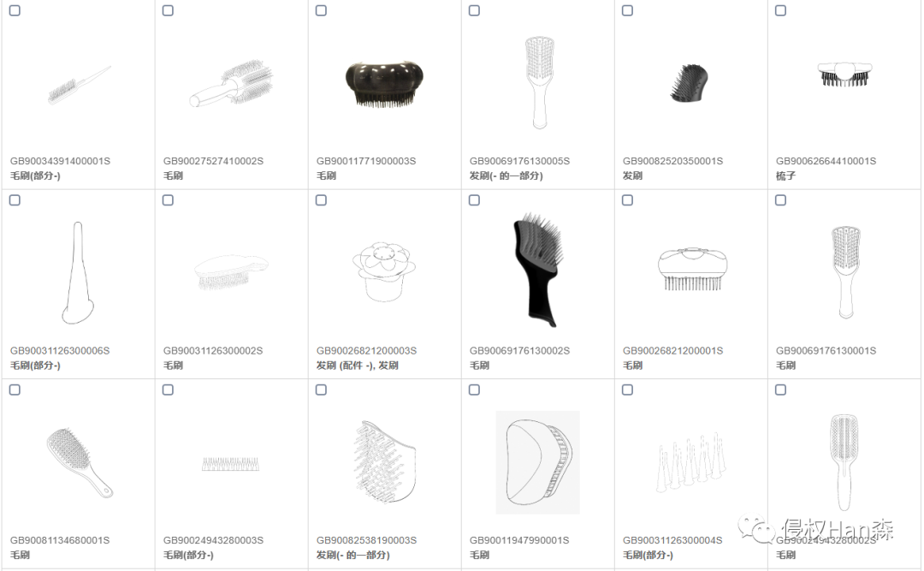Open the grey-background brush image GB90011947990001S
The width and height of the screenshot is (924, 571).
(x=537, y=462)
